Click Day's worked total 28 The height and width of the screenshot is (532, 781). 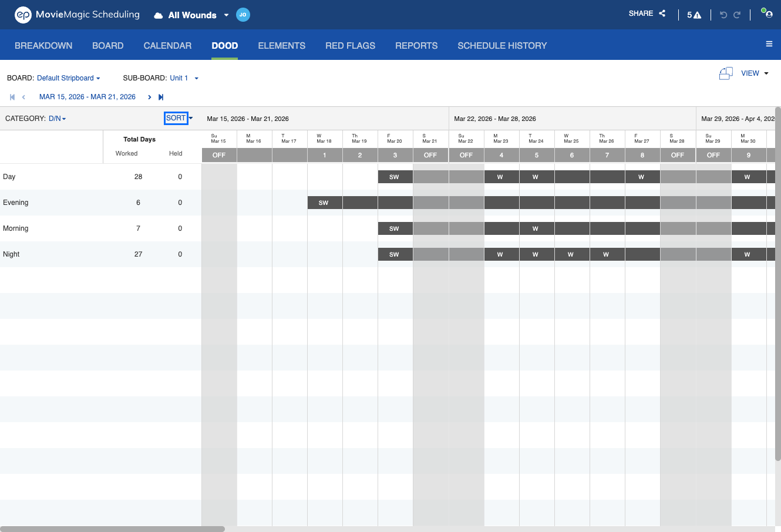pyautogui.click(x=139, y=177)
